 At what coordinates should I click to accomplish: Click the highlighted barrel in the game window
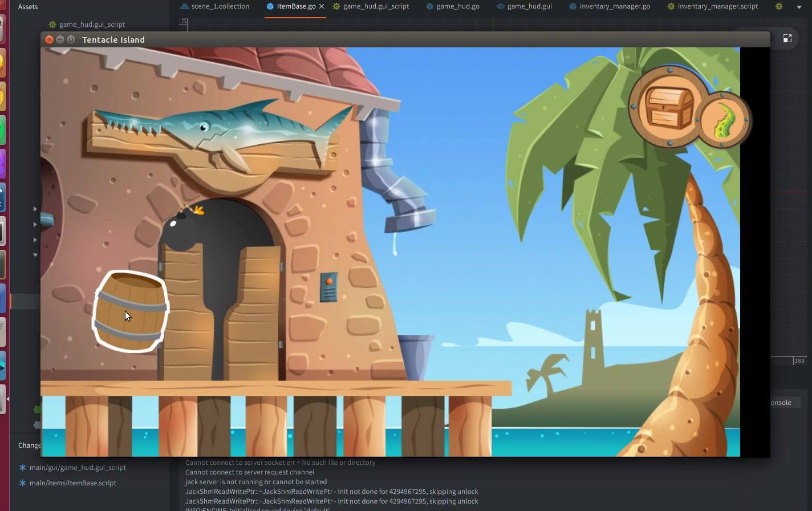pos(130,311)
